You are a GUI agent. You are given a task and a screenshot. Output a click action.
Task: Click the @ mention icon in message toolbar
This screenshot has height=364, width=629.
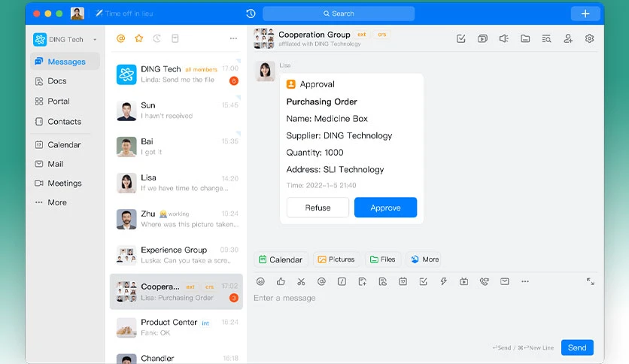[321, 281]
